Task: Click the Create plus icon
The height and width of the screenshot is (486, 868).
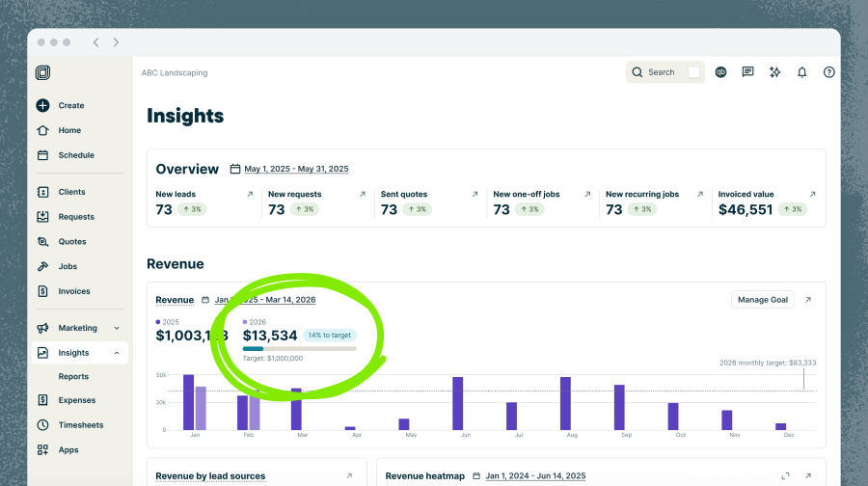Action: (x=42, y=105)
